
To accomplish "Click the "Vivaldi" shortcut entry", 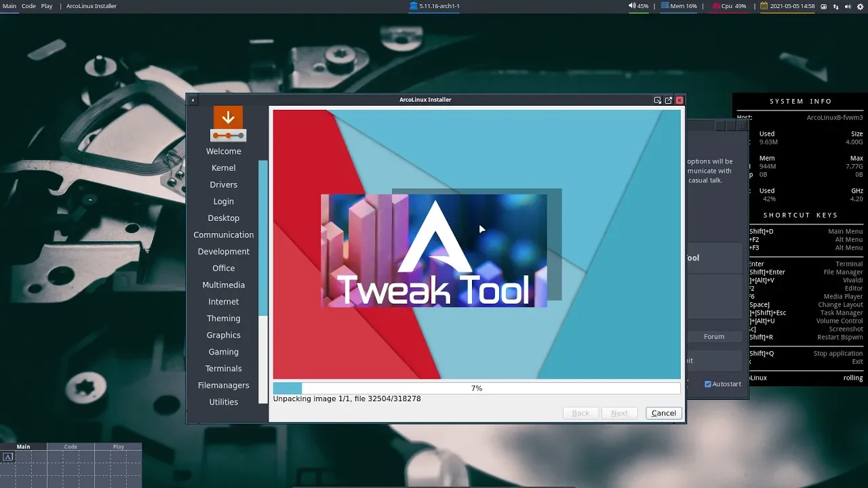I will (x=852, y=280).
